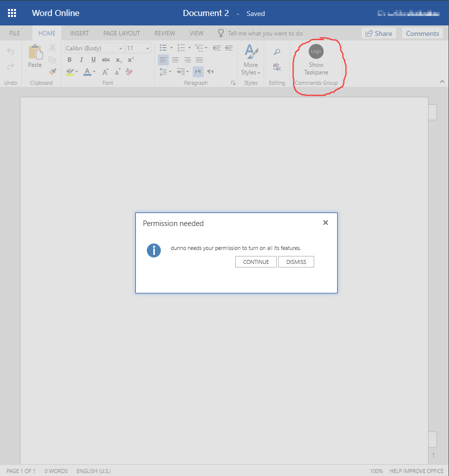Open the text highlight color dropdown arrow

click(x=76, y=72)
